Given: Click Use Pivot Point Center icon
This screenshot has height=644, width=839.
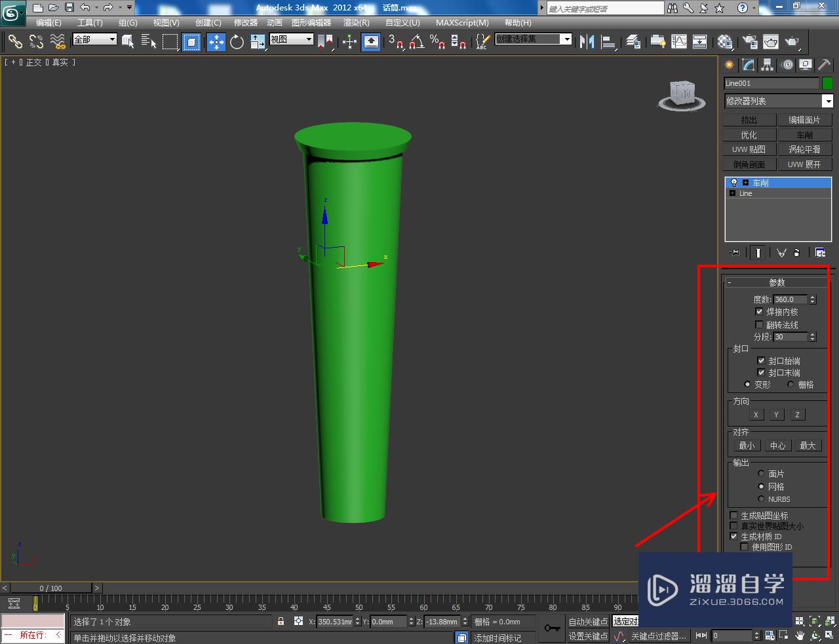Looking at the screenshot, I should [325, 41].
